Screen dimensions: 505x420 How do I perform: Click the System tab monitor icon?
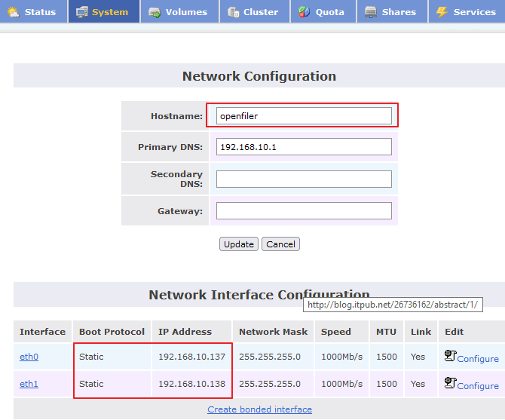pyautogui.click(x=81, y=12)
